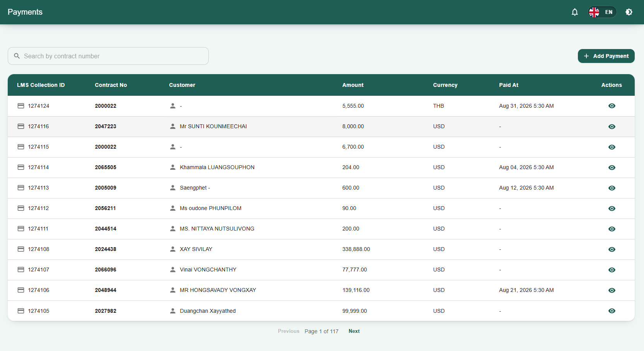Click the Customer column header
The width and height of the screenshot is (644, 351).
pyautogui.click(x=182, y=85)
